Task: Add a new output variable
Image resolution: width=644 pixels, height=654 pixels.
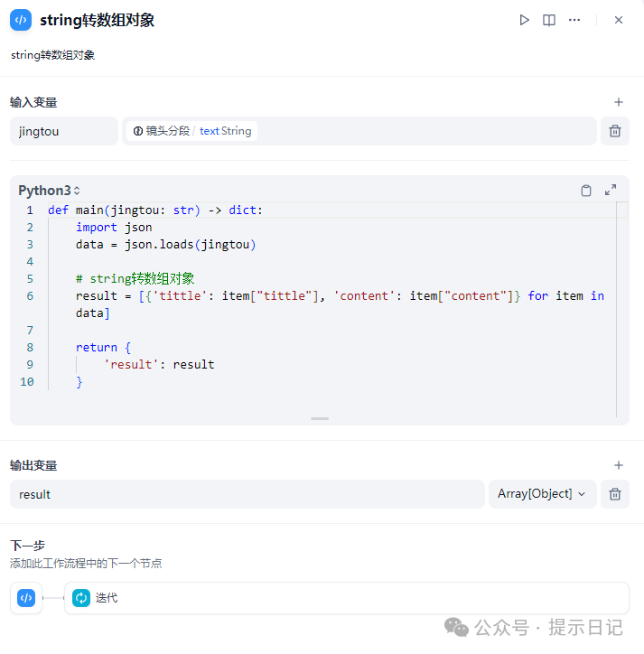Action: click(x=619, y=465)
